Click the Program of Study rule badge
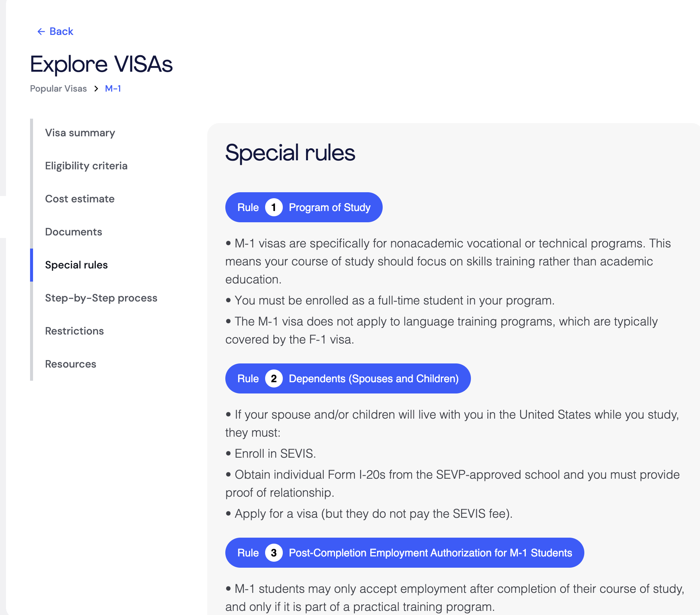700x615 pixels. pos(304,207)
